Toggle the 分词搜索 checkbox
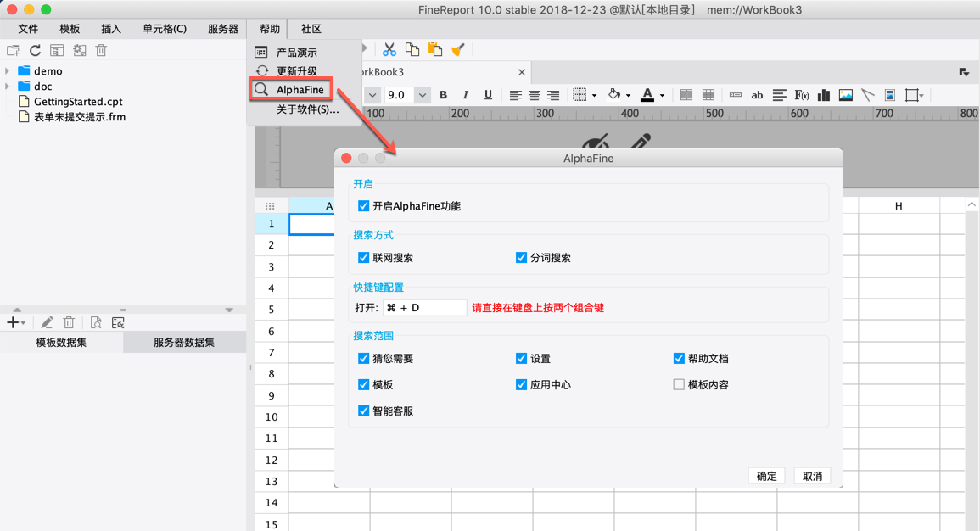The image size is (980, 531). [521, 257]
